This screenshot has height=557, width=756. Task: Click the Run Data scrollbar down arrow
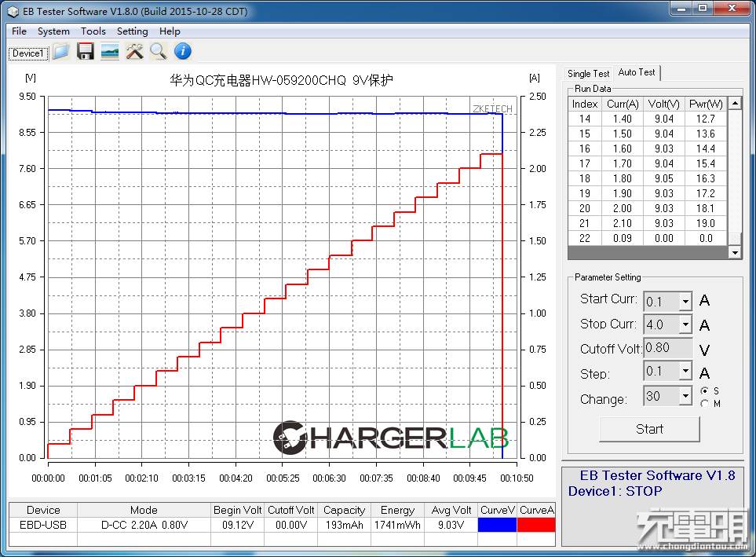coord(734,252)
